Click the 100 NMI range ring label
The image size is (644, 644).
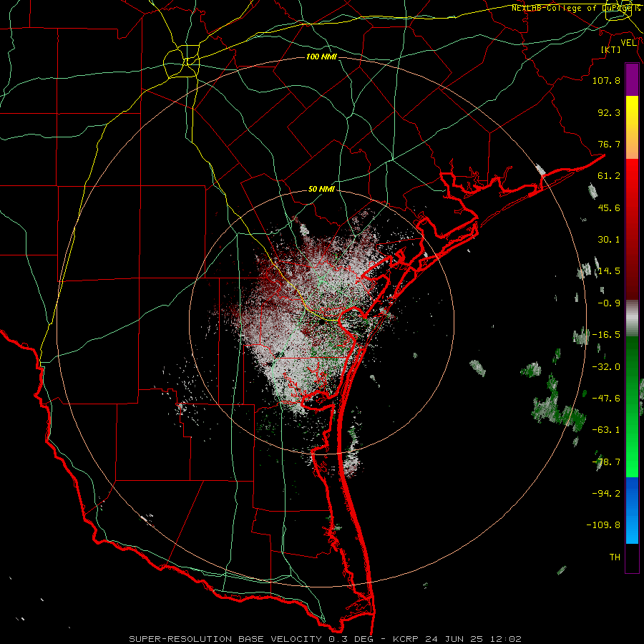click(x=321, y=57)
